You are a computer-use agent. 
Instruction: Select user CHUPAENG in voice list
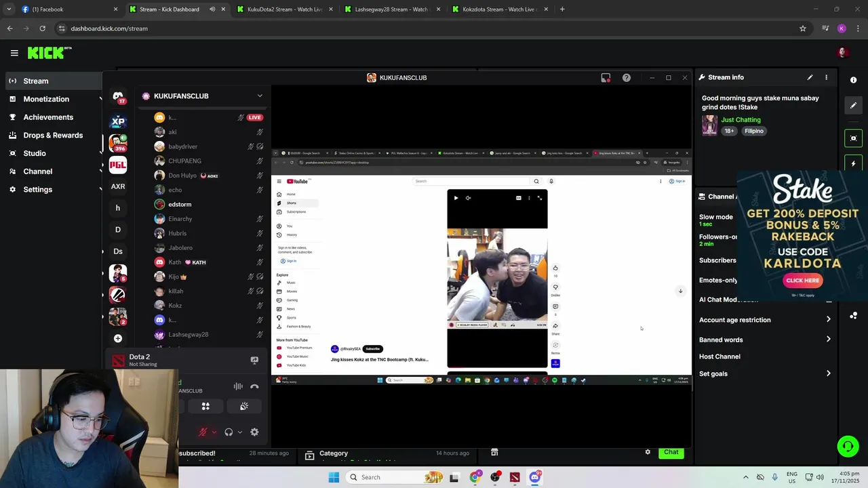point(184,161)
